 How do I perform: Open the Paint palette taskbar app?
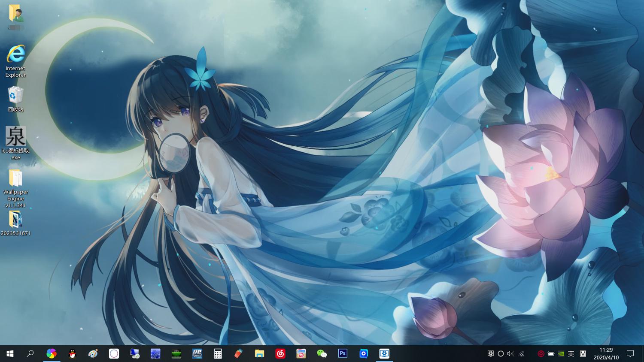[93, 353]
